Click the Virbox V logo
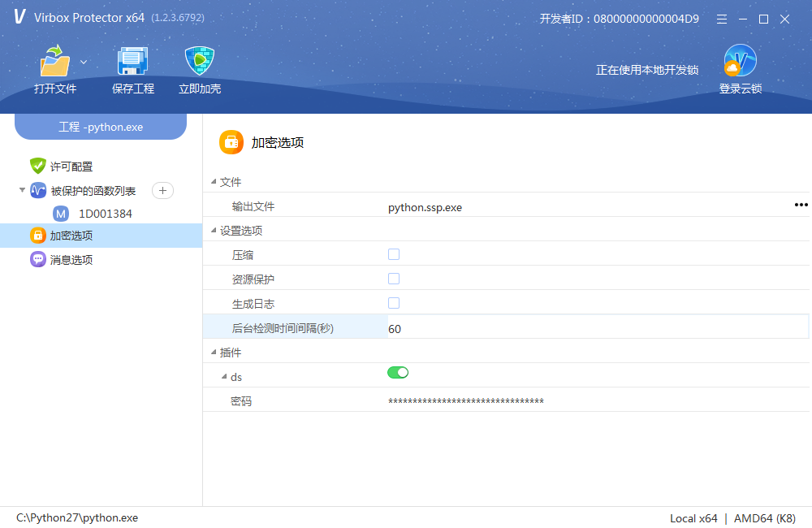Viewport: 812px width, 528px height. [x=19, y=16]
